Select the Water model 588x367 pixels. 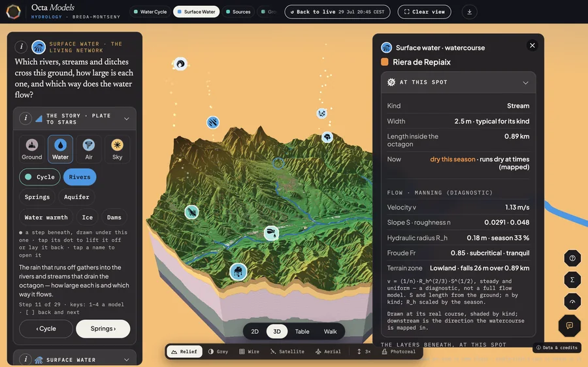pos(60,149)
